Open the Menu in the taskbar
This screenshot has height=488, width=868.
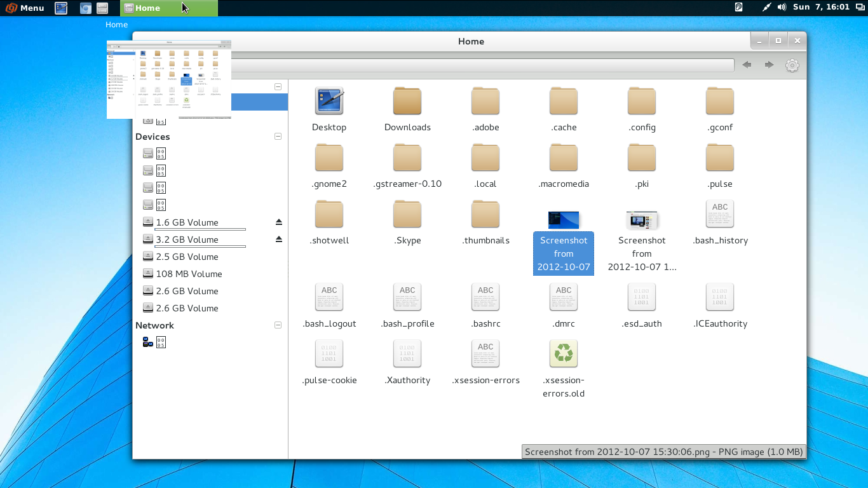[25, 8]
